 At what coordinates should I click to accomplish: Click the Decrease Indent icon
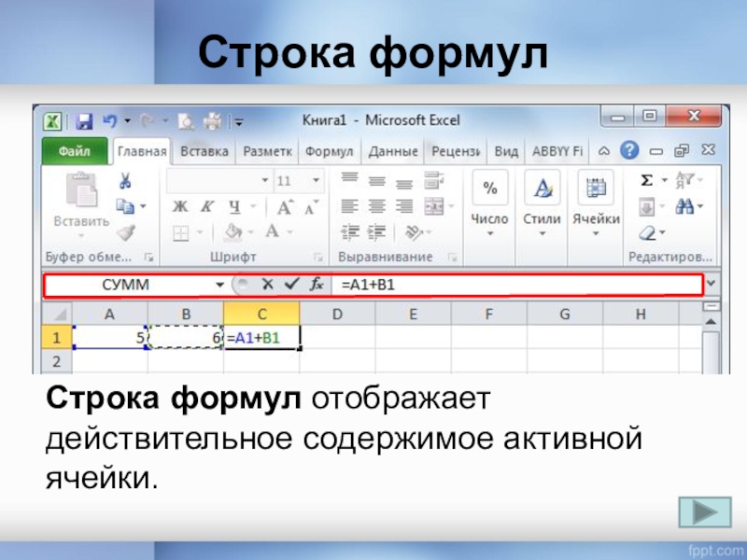[350, 232]
